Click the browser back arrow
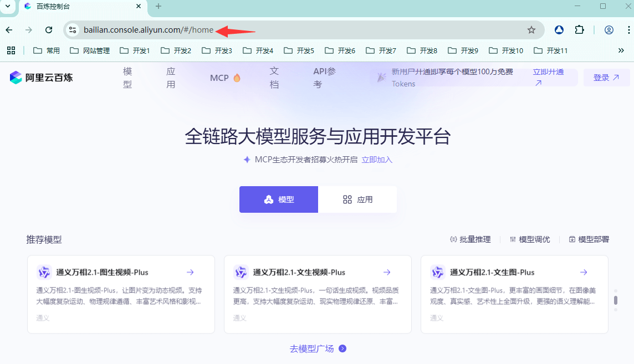This screenshot has width=634, height=364. coord(9,30)
